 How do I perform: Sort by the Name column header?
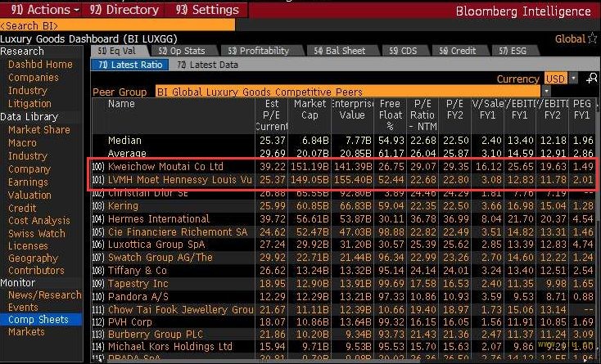click(x=121, y=104)
